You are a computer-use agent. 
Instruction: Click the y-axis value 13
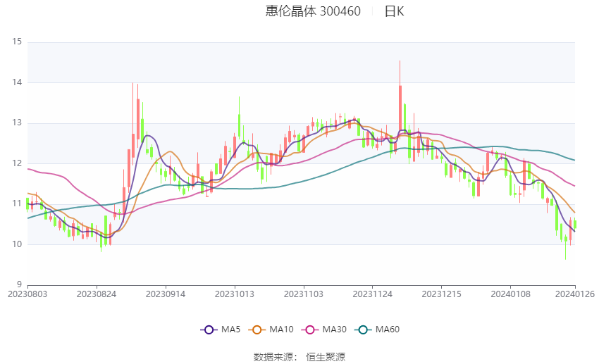click(17, 123)
